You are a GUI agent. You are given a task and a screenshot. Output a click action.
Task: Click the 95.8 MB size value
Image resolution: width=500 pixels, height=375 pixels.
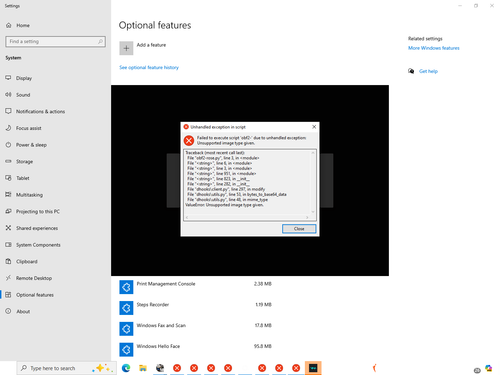pyautogui.click(x=263, y=346)
